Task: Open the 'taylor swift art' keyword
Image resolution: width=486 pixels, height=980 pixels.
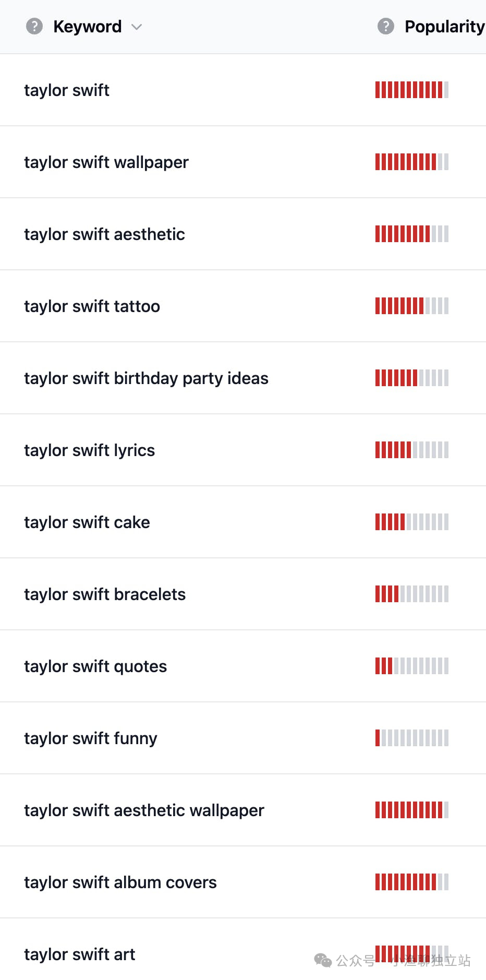Action: [x=79, y=954]
